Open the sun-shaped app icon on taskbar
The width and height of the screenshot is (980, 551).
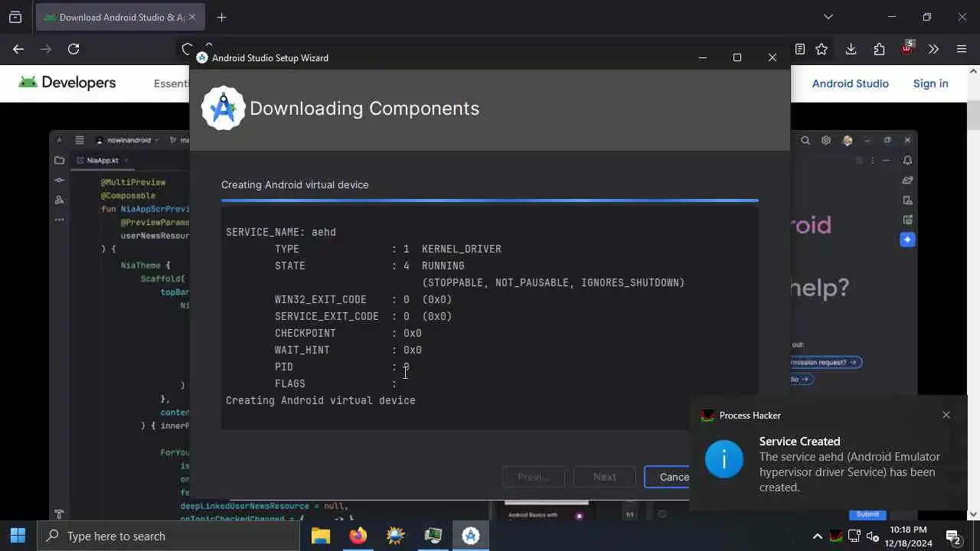[395, 536]
